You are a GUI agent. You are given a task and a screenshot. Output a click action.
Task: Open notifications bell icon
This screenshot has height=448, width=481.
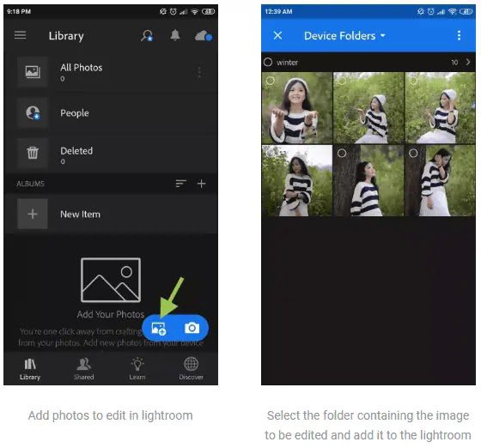pyautogui.click(x=175, y=35)
